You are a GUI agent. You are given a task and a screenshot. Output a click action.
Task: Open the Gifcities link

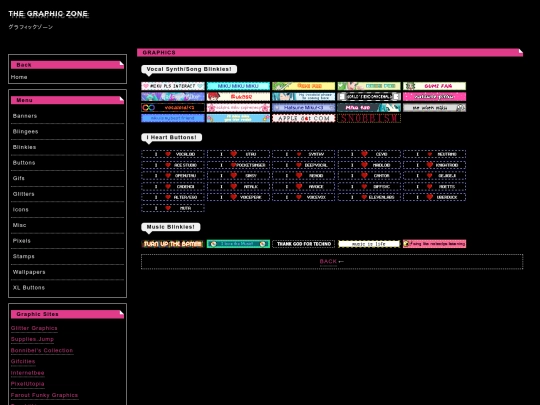click(23, 362)
